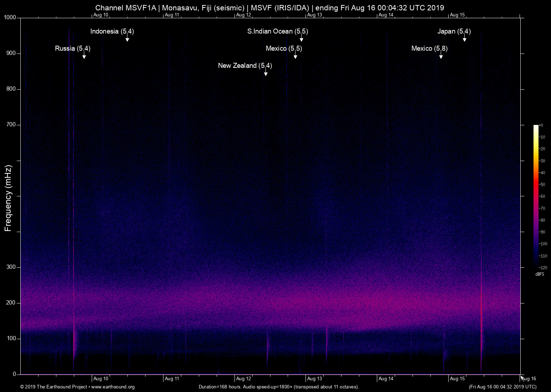Select the Aug 15 label on bottom axis

click(458, 378)
